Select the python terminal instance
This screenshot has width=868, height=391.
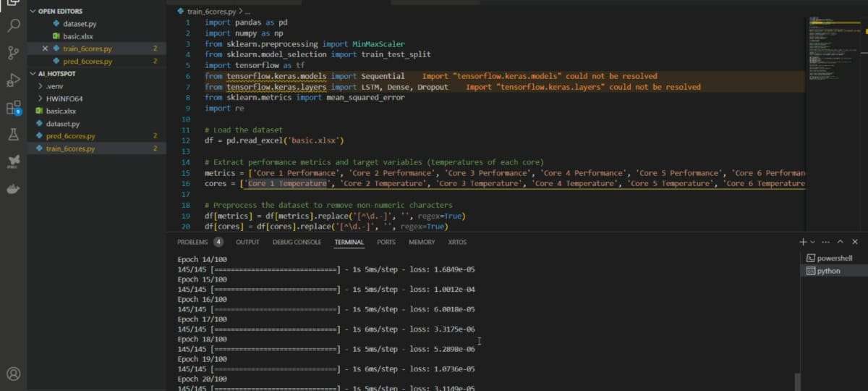[834, 271]
